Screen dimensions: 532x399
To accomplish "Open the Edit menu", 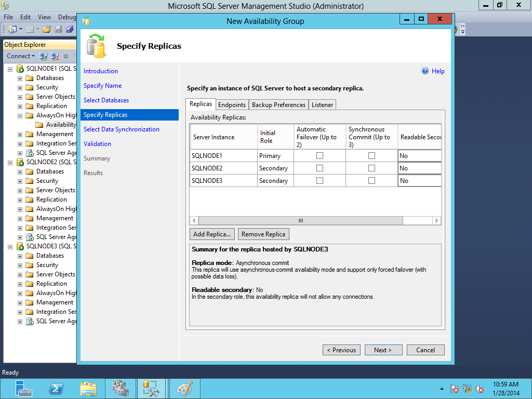I will (x=25, y=17).
